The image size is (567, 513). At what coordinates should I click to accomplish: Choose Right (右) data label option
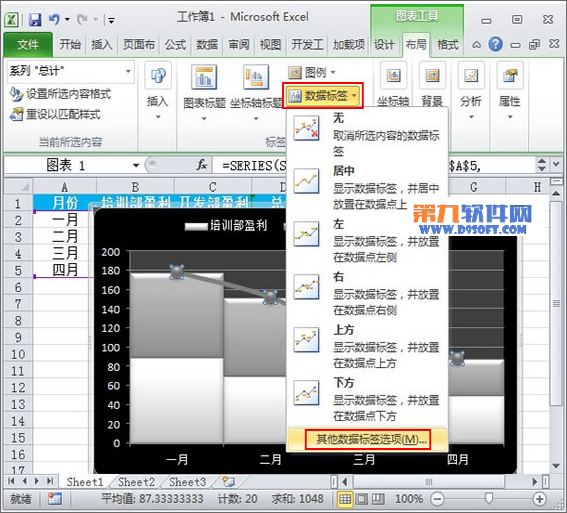pos(367,294)
